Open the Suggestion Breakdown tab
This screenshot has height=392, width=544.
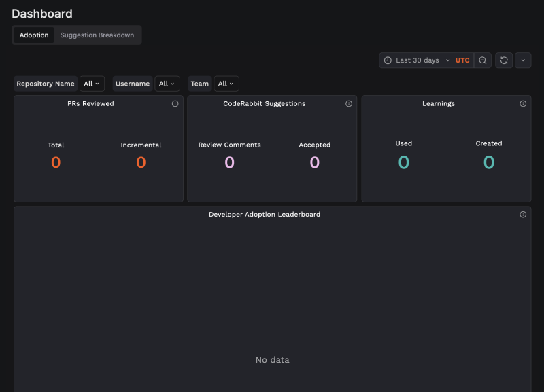97,35
